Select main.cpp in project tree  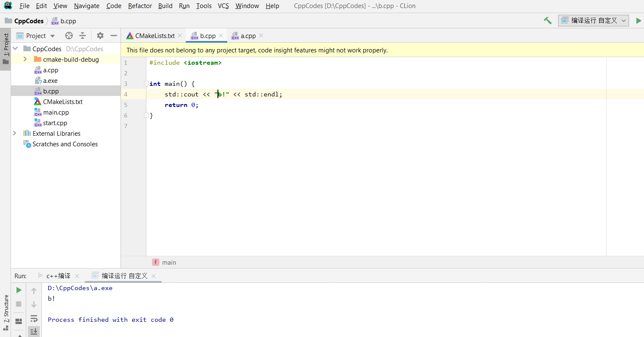(x=56, y=112)
